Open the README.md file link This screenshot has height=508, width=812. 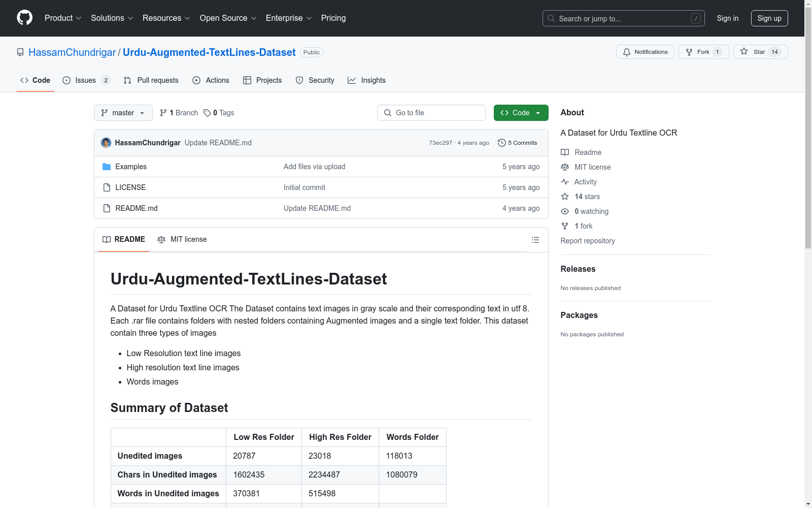(137, 208)
